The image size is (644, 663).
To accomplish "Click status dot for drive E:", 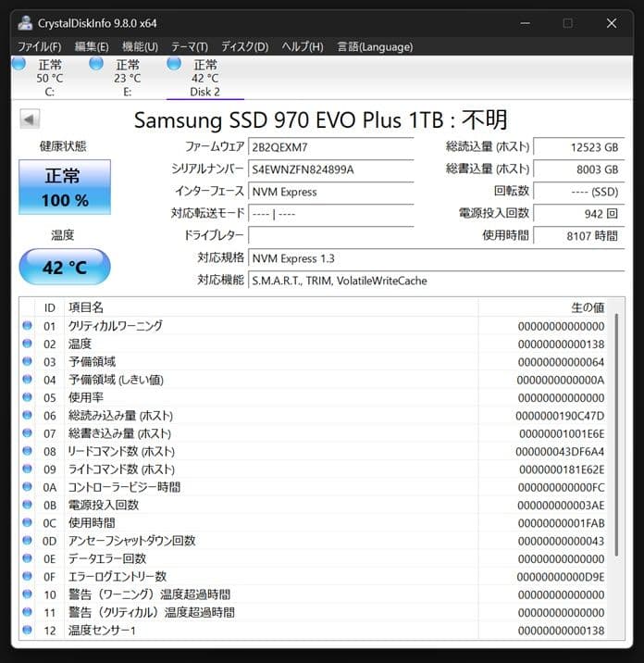I will [x=96, y=64].
